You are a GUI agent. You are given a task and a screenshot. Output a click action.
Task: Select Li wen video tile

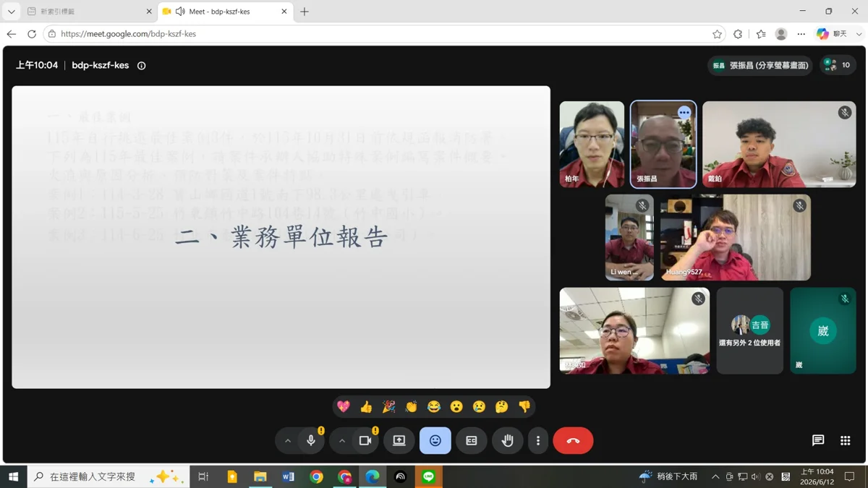(629, 237)
